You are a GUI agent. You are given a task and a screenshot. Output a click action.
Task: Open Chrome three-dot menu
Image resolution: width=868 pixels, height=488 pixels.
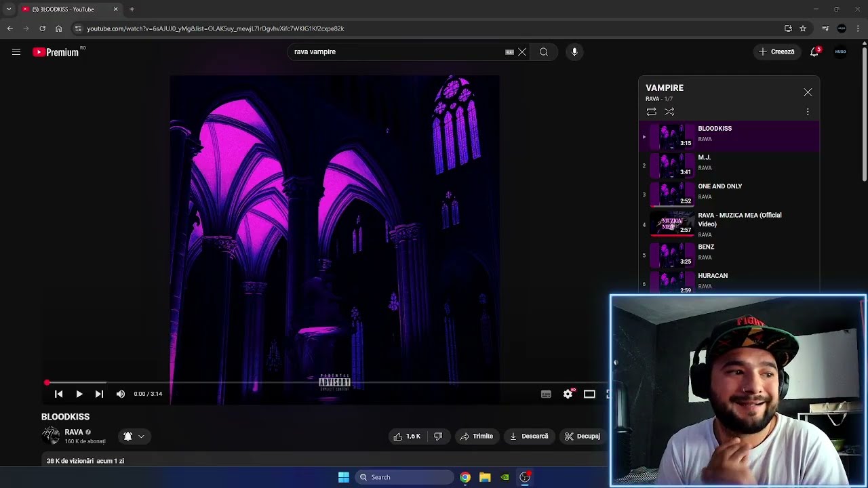[x=858, y=28]
